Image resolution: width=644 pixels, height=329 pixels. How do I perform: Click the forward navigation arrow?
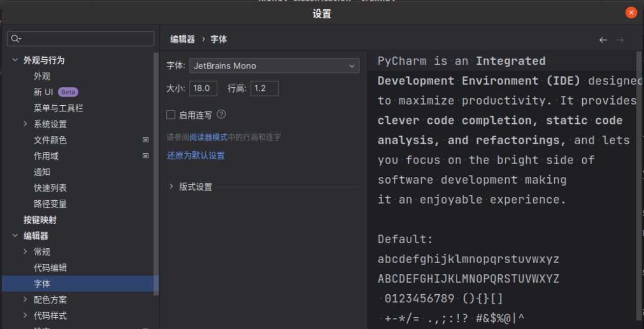click(619, 39)
